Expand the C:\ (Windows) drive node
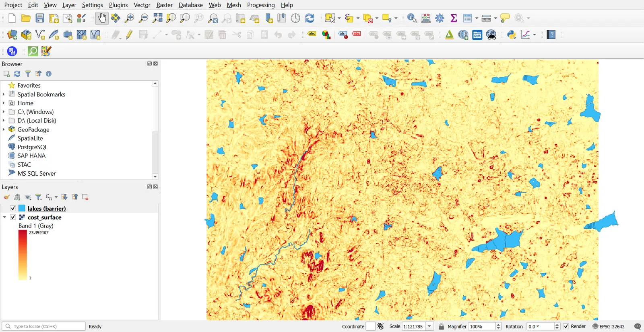Viewport: 644px width, 332px height. (x=4, y=112)
